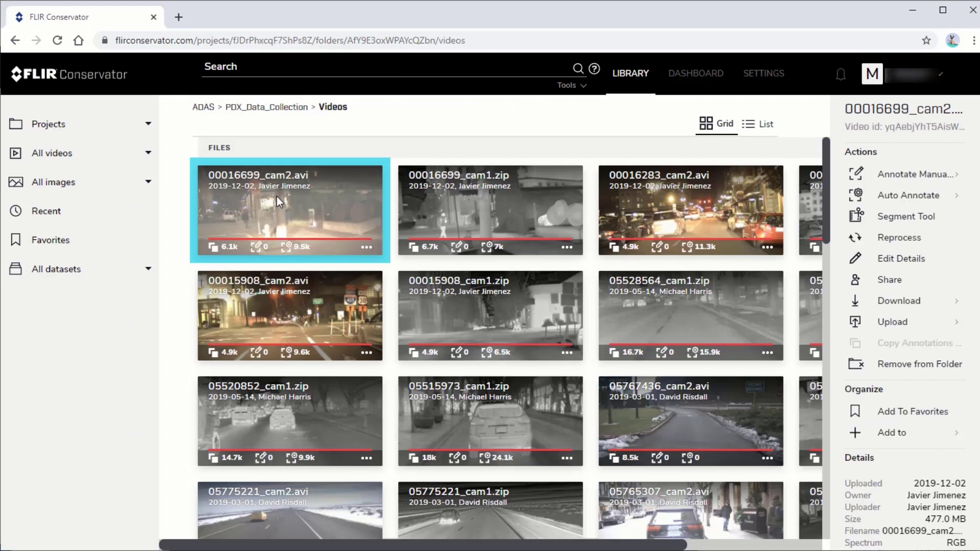Click the Annotate Manually icon

856,173
